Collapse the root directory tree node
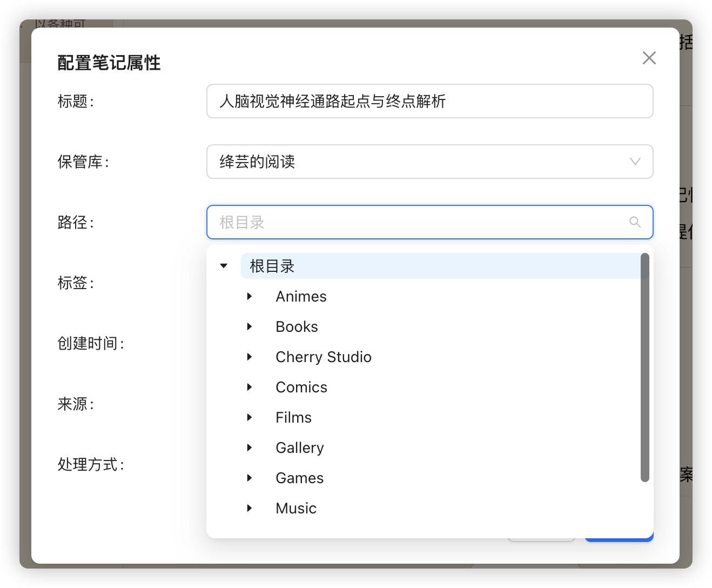This screenshot has height=588, width=712. [224, 266]
